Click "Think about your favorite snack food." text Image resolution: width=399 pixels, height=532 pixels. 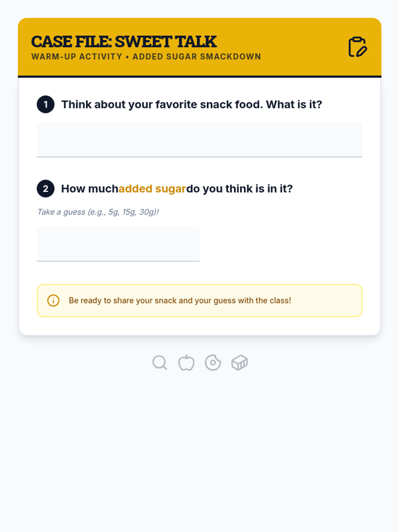click(x=162, y=104)
